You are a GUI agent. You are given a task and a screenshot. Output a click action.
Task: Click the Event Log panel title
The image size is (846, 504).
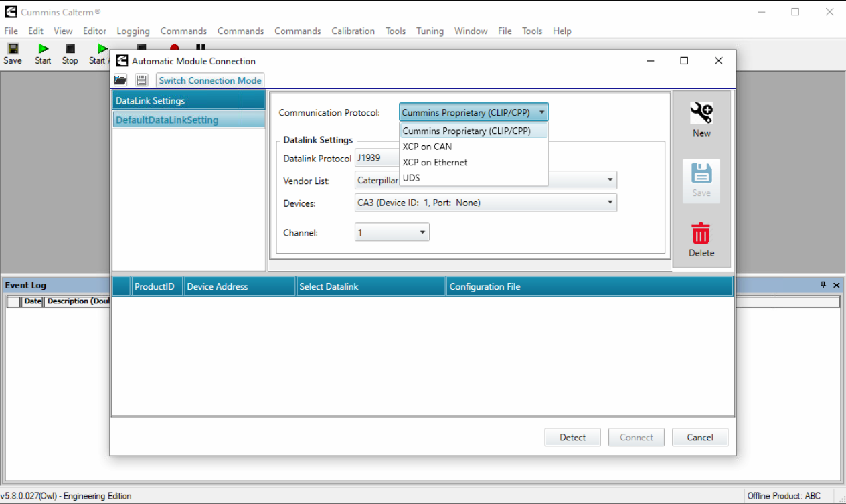(x=25, y=285)
